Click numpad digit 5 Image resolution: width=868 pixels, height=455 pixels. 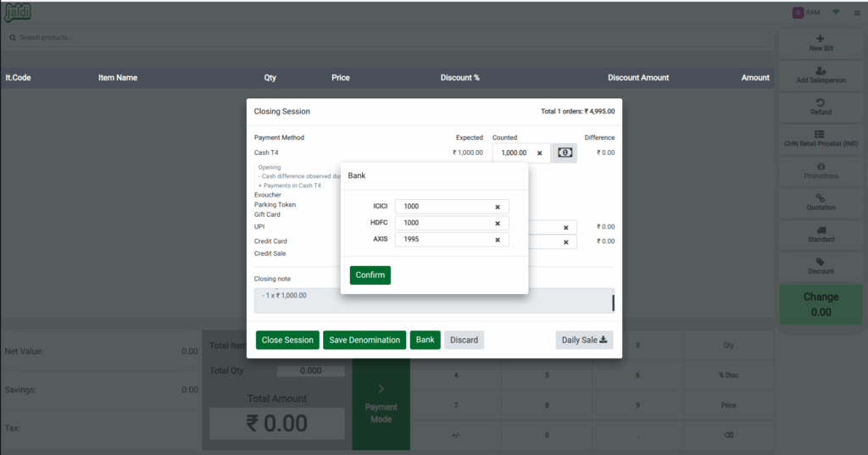547,375
